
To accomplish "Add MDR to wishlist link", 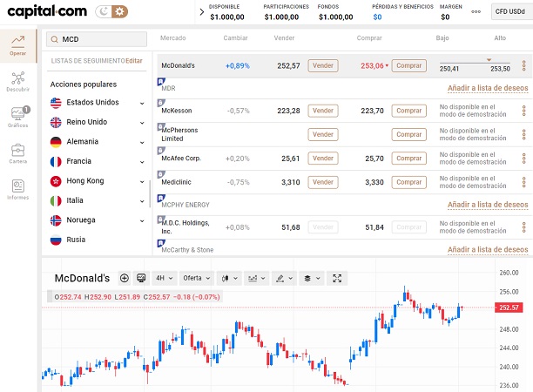I will pyautogui.click(x=488, y=88).
